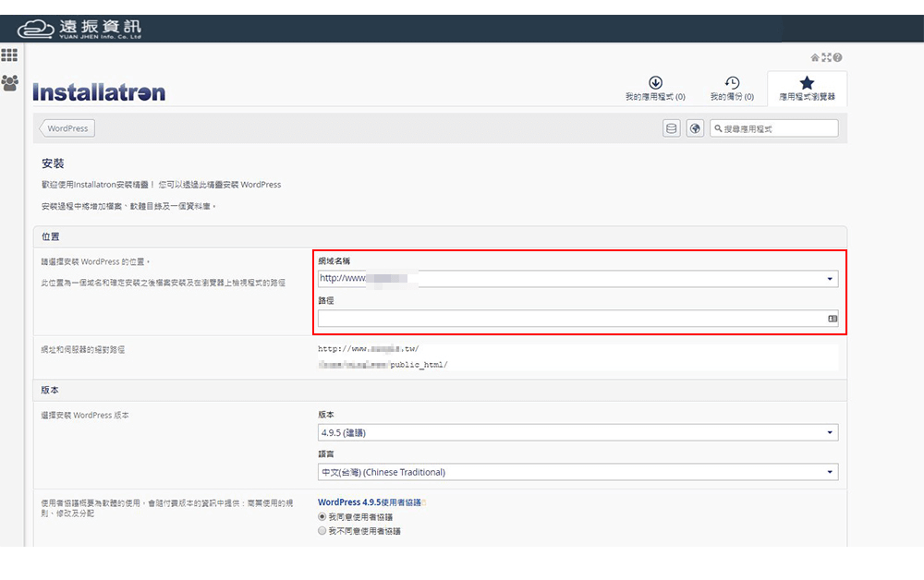
Task: Select 我不同意使用者協議 radio button
Action: (x=322, y=530)
